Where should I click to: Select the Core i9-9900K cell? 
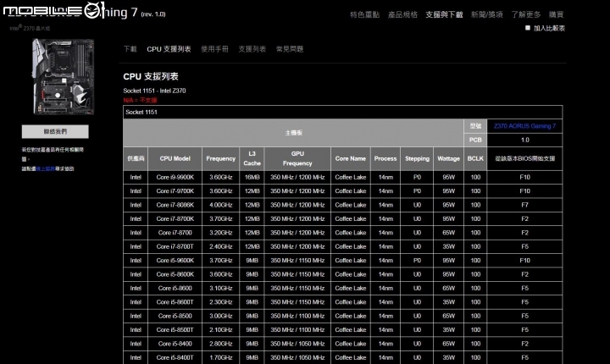175,177
